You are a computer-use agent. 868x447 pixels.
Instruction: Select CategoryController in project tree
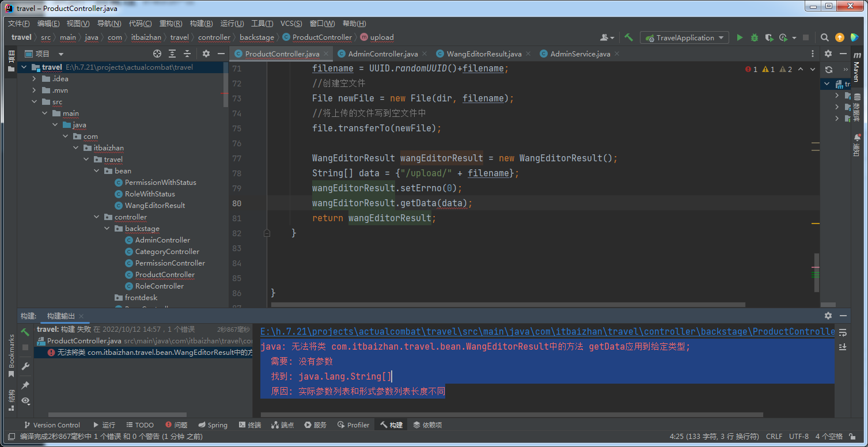[167, 252]
